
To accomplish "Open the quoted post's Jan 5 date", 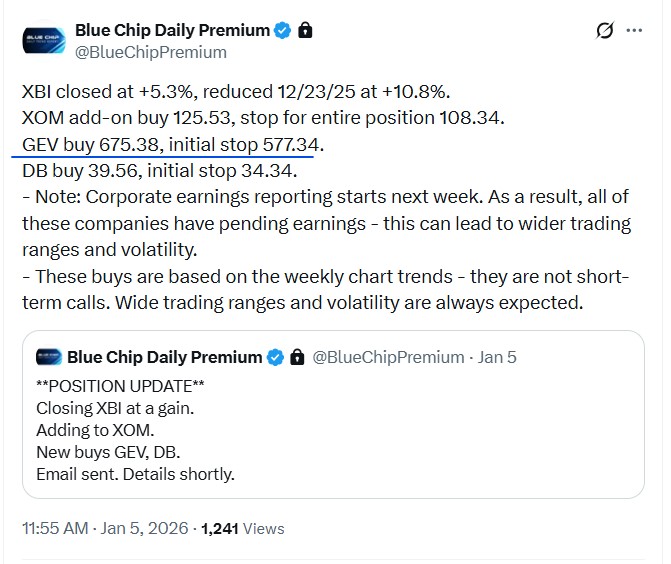I will (497, 357).
